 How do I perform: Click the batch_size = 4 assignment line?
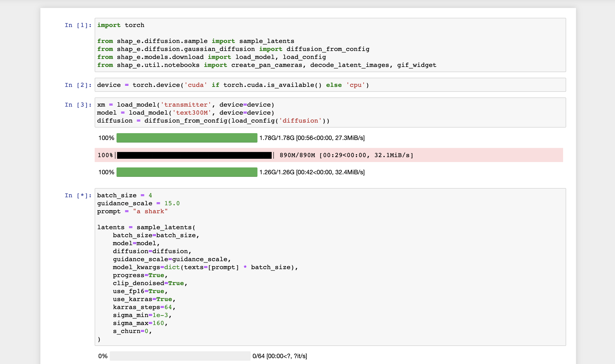(x=124, y=195)
